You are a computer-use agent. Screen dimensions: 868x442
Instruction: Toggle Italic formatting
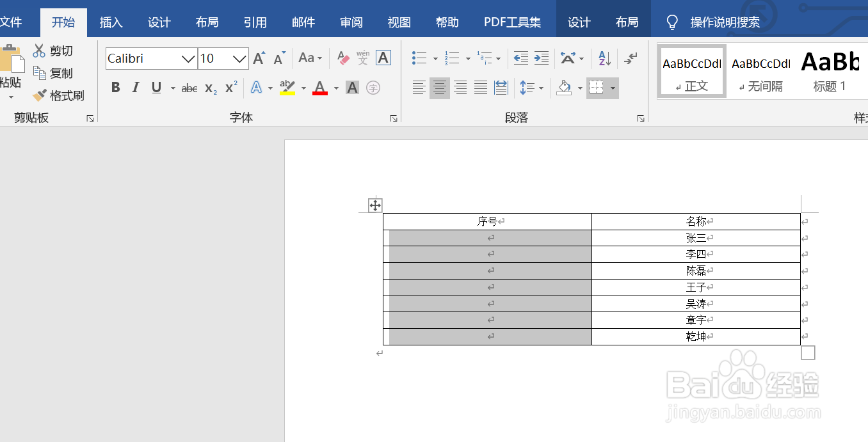136,88
